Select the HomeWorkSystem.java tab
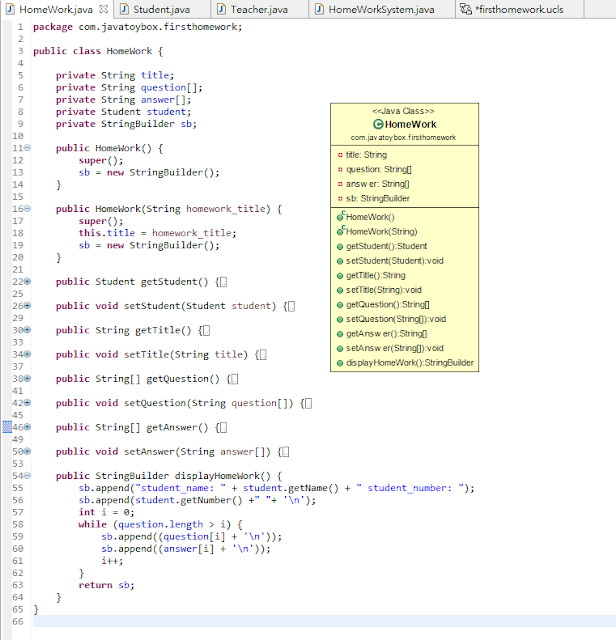This screenshot has height=640, width=616. (381, 9)
